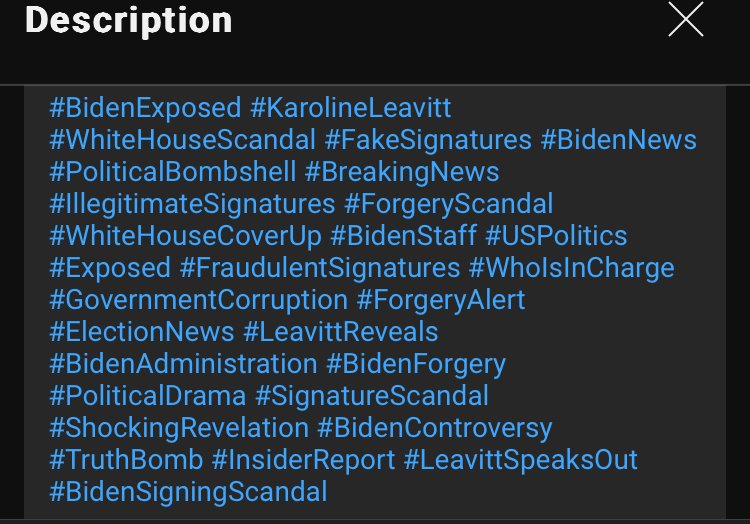Close the Description panel
Screen dimensions: 750x524
click(686, 19)
